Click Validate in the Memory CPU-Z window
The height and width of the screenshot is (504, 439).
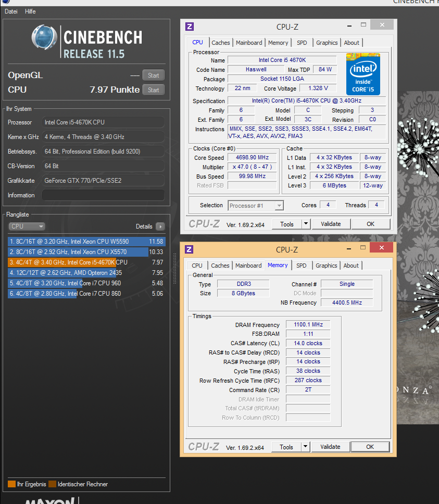pos(330,447)
